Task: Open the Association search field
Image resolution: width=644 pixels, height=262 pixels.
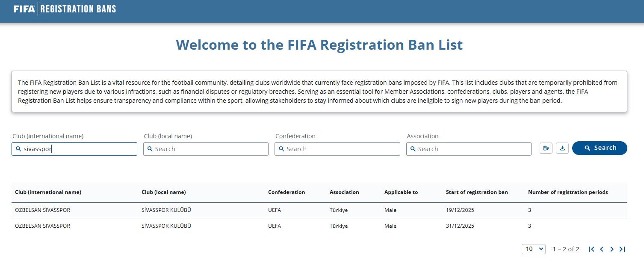Action: pos(469,149)
